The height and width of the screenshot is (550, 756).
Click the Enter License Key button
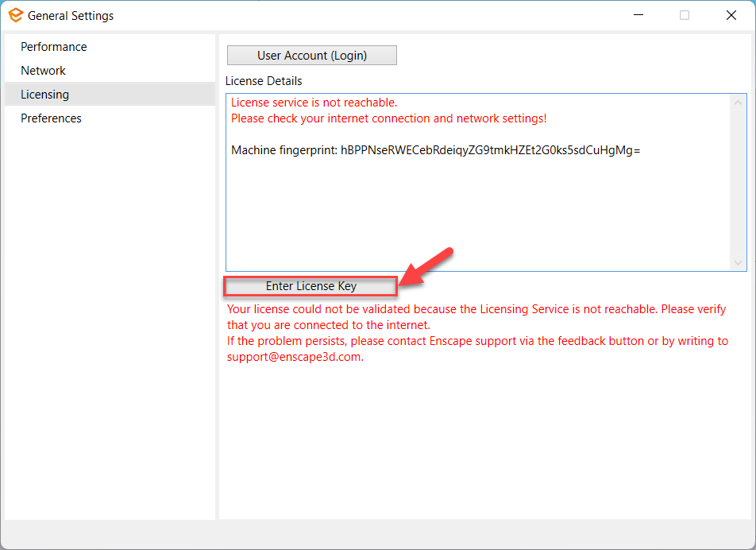point(310,286)
